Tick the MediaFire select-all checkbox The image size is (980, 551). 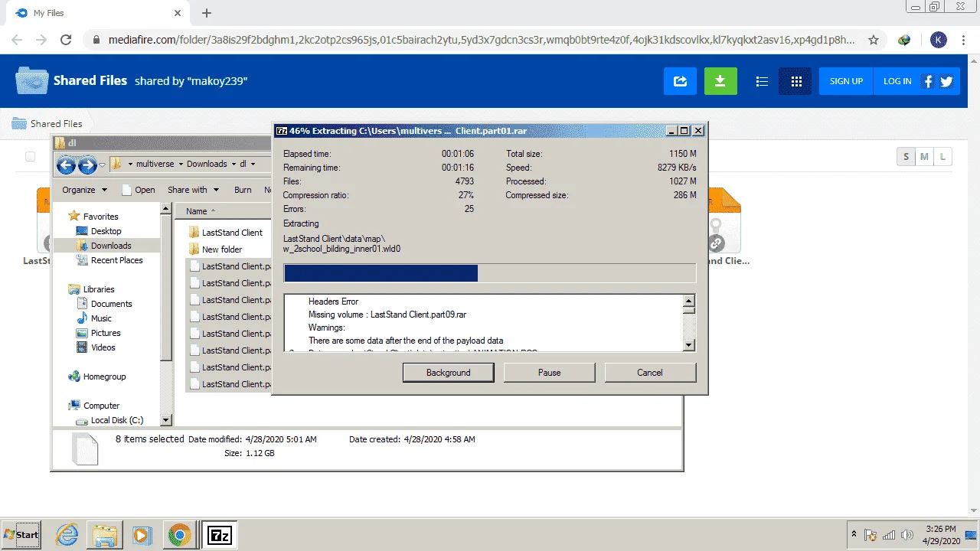[x=30, y=157]
